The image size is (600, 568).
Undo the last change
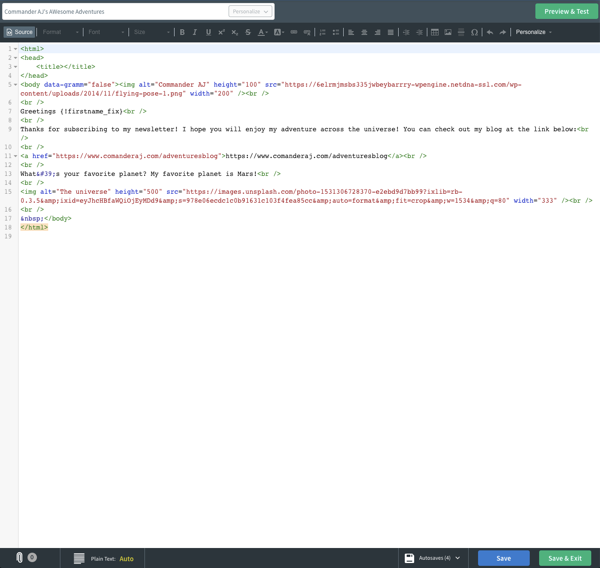pyautogui.click(x=490, y=32)
